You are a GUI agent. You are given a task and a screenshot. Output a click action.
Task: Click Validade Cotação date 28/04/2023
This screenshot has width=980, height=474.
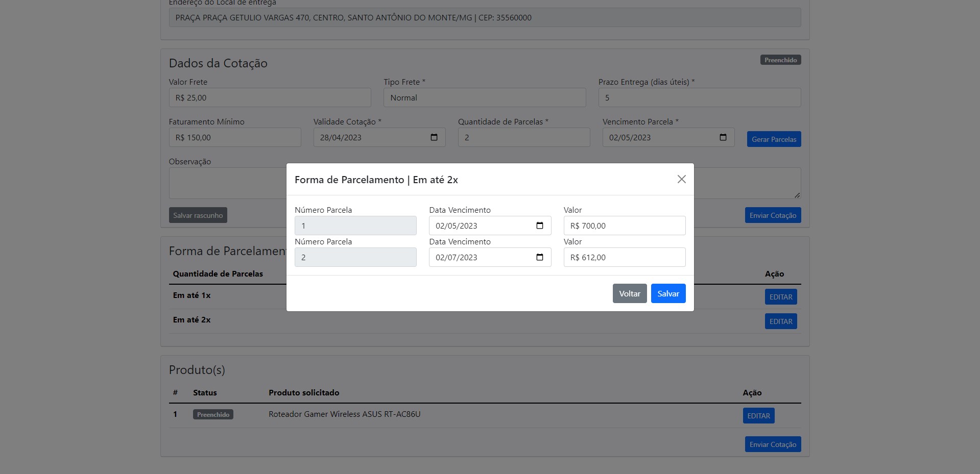tap(379, 137)
